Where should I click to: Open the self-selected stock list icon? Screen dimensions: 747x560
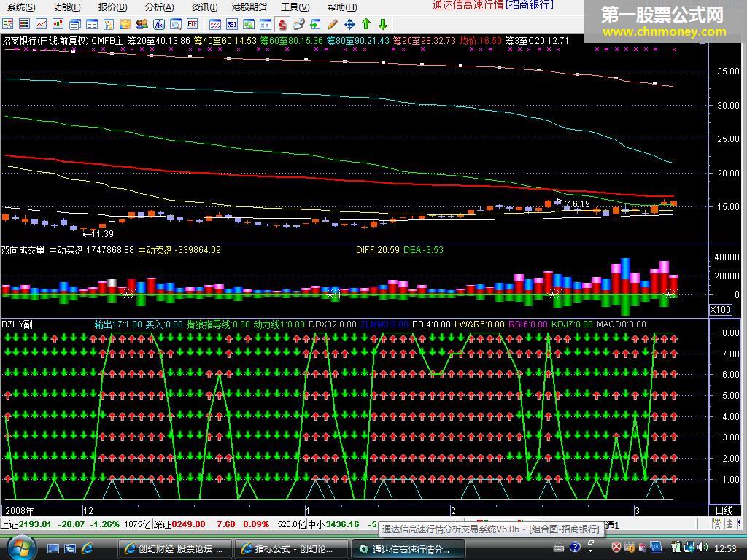click(x=7, y=24)
